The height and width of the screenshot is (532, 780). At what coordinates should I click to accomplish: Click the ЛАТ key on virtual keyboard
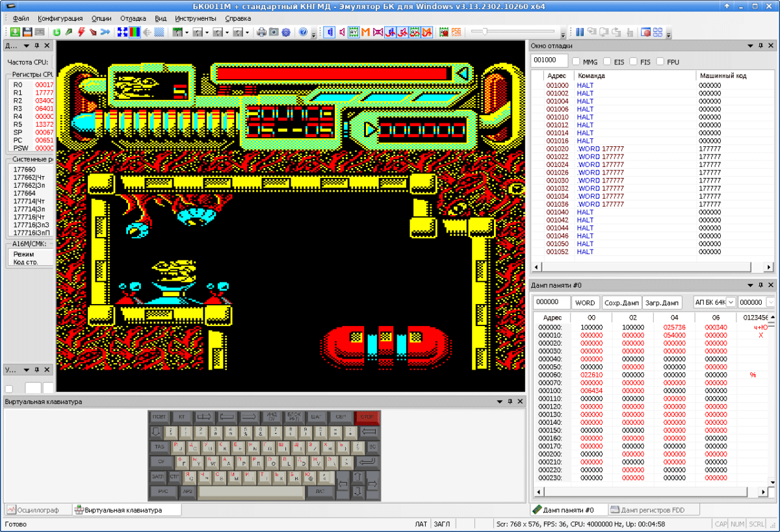(x=320, y=492)
